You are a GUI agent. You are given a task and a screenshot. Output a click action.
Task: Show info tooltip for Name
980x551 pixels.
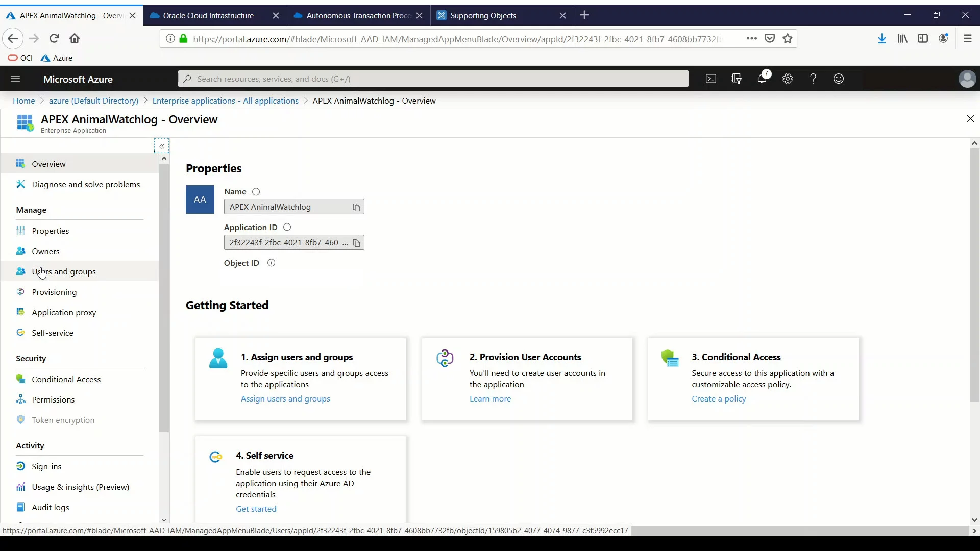256,192
